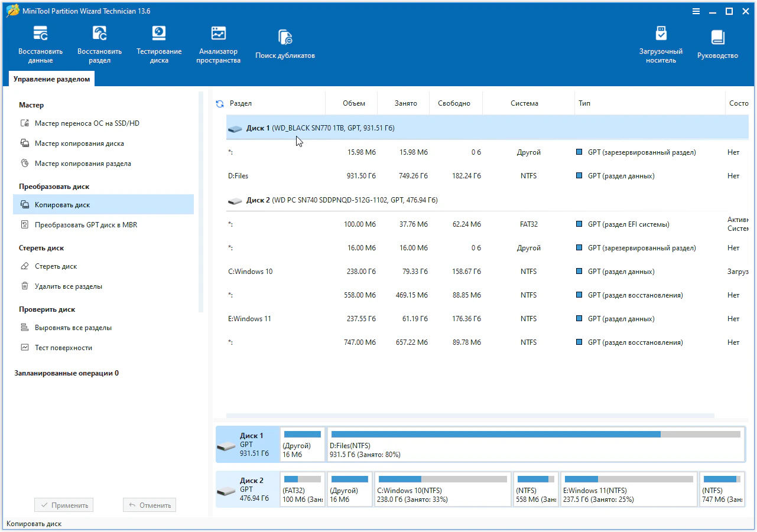Click the refresh icon beside Раздел header
The image size is (757, 532).
click(x=220, y=104)
